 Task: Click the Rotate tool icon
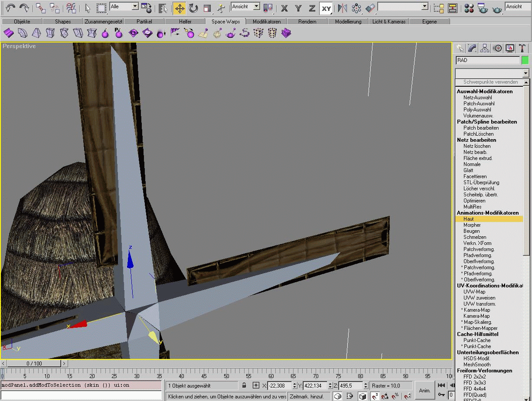pos(193,8)
